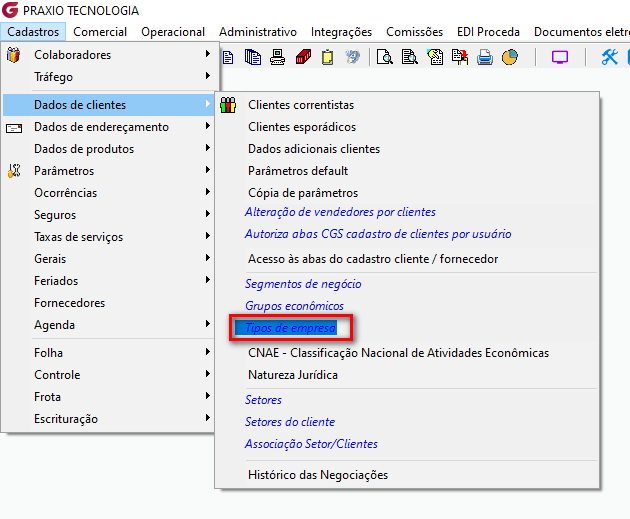Select the Frota menu entry
The image size is (630, 519).
tap(47, 397)
